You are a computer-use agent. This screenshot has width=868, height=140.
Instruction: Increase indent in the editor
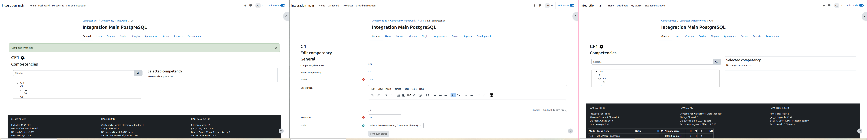tap(471, 95)
